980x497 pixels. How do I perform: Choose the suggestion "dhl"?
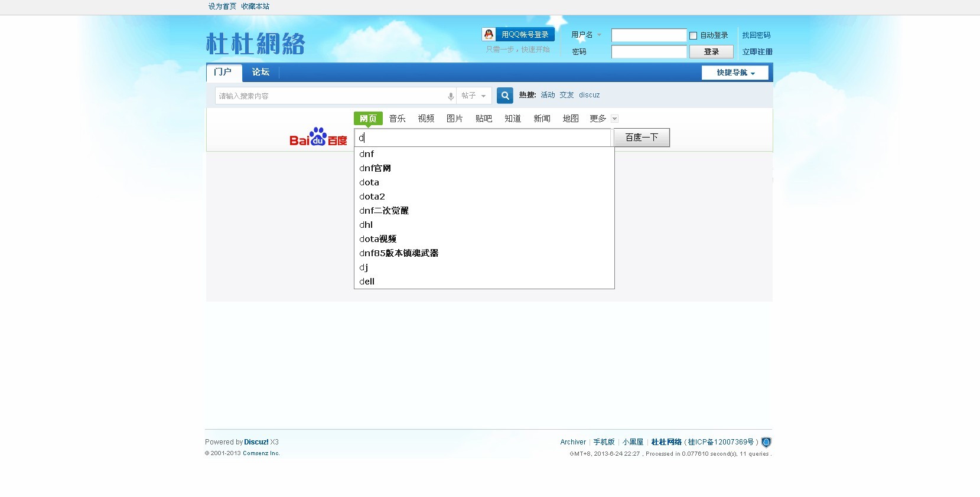[484, 225]
